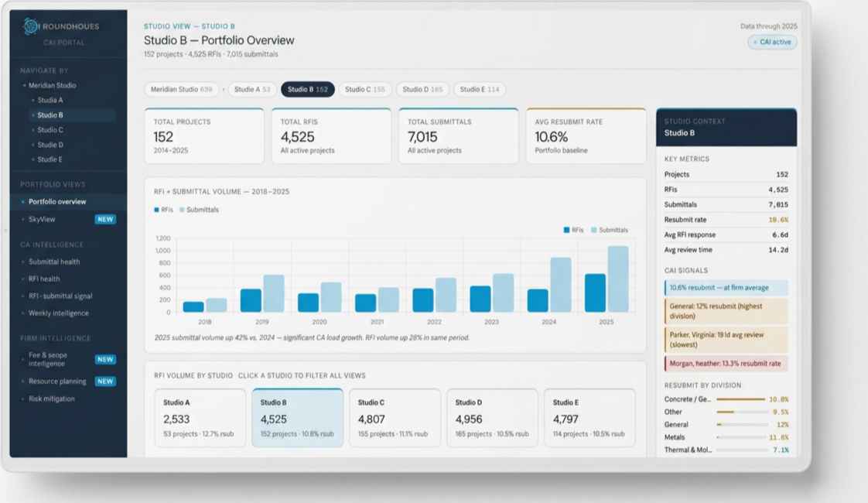Click the NEW badge beside SkyView

click(105, 219)
